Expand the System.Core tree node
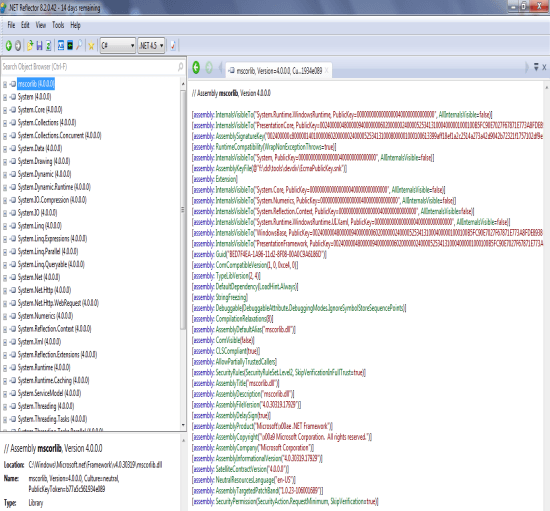 pyautogui.click(x=5, y=110)
